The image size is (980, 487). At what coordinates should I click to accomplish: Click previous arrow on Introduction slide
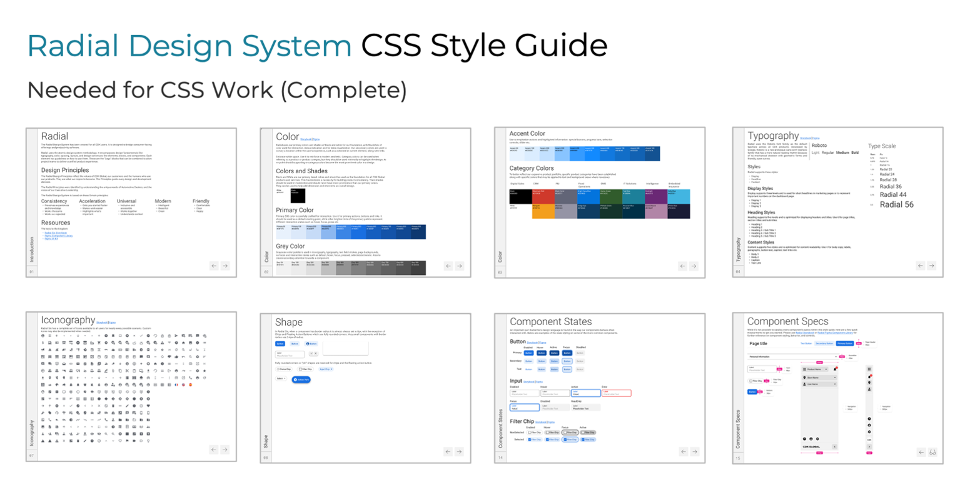coord(214,266)
